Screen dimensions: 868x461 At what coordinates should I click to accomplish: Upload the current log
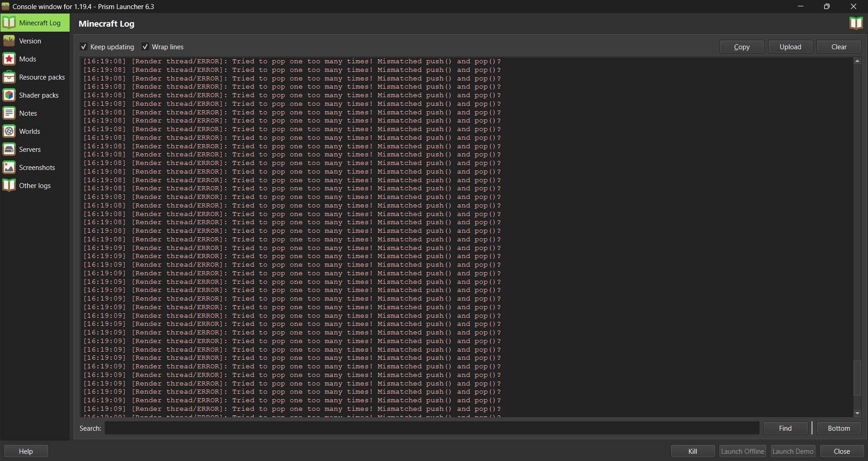point(790,47)
